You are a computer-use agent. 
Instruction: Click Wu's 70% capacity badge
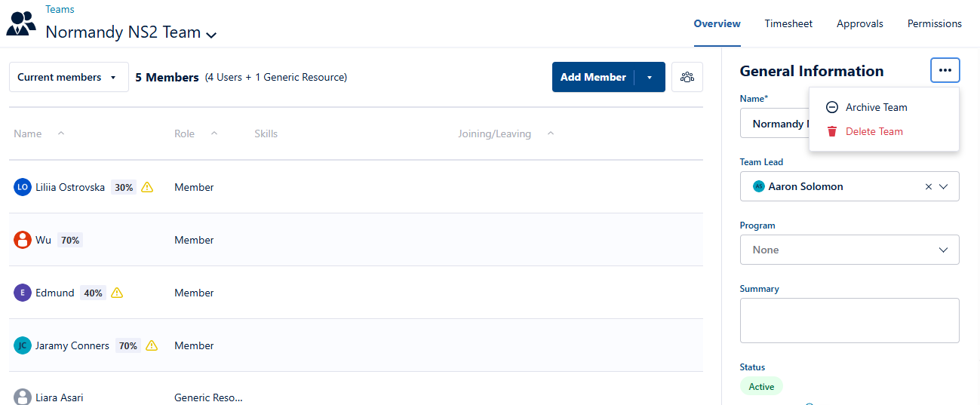70,240
